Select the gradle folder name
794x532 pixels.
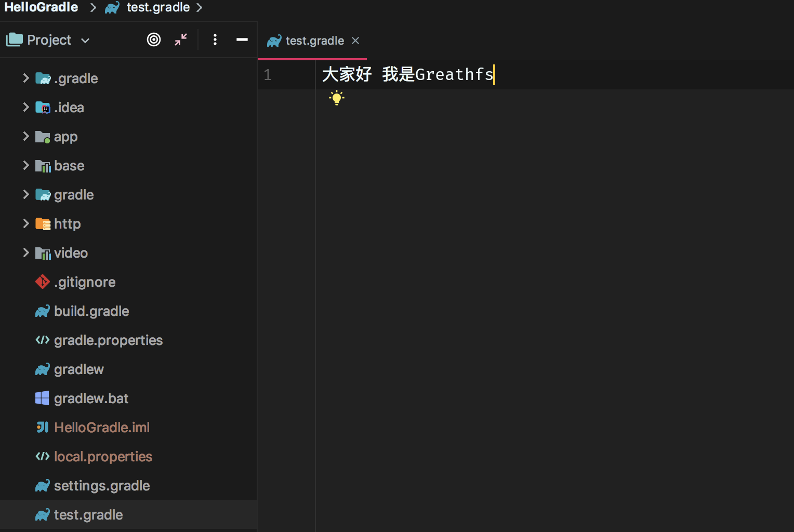tap(74, 195)
